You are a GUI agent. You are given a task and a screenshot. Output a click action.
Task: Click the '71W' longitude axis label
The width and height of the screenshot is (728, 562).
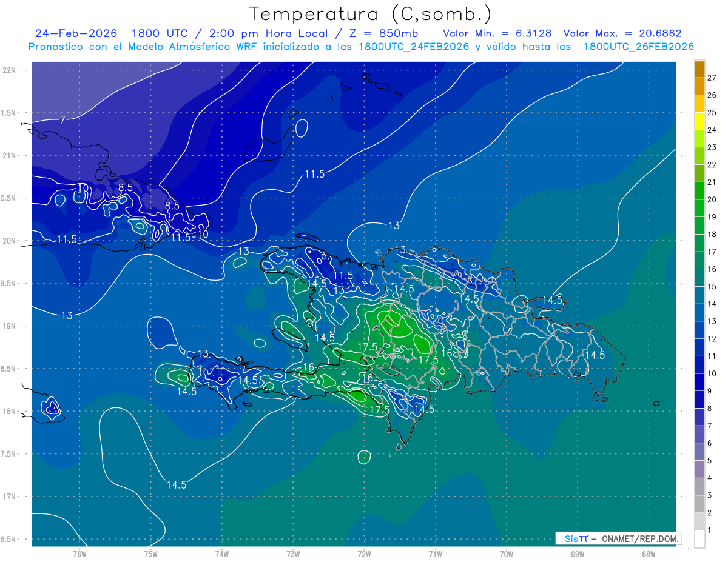point(435,554)
